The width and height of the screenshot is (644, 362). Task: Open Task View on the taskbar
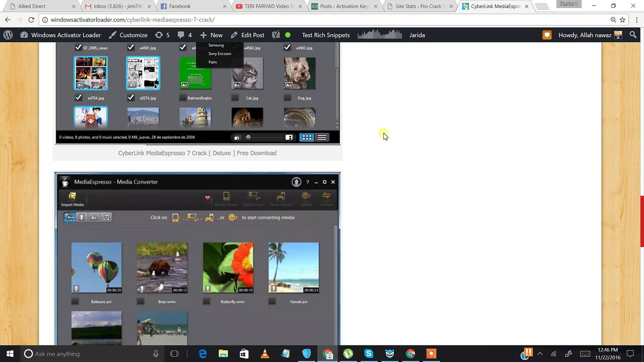click(175, 353)
